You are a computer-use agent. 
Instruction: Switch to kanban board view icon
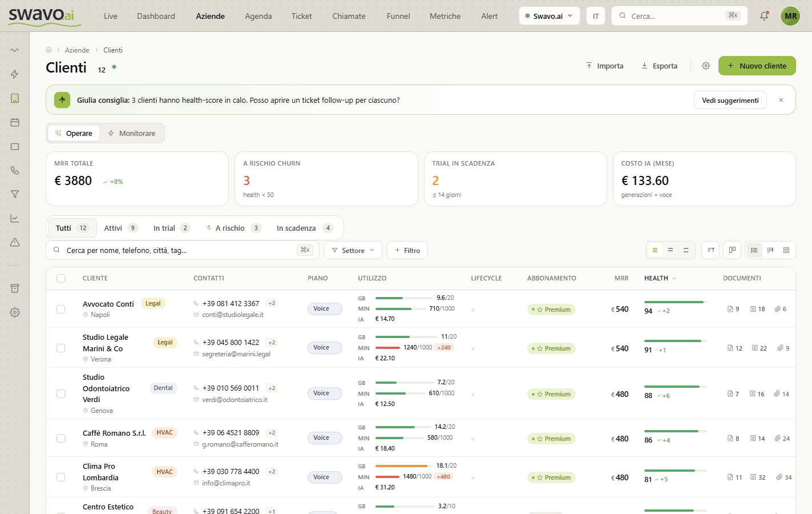click(770, 250)
